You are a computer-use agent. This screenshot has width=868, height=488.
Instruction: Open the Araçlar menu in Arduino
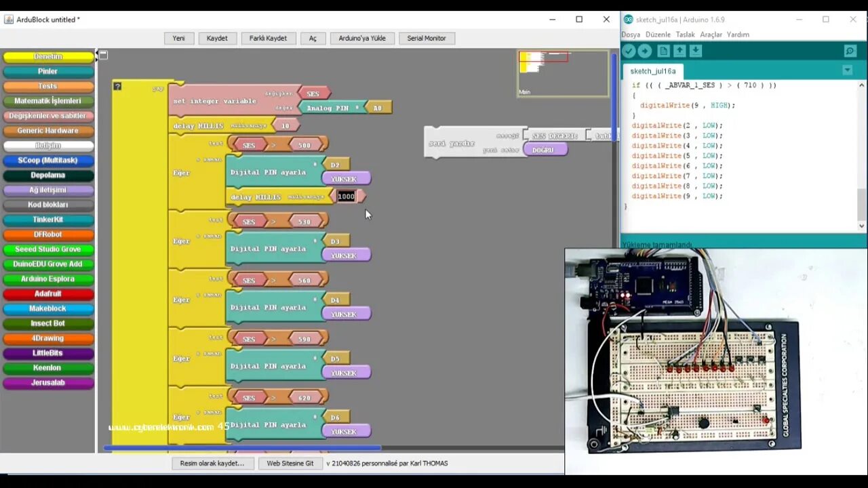coord(711,35)
